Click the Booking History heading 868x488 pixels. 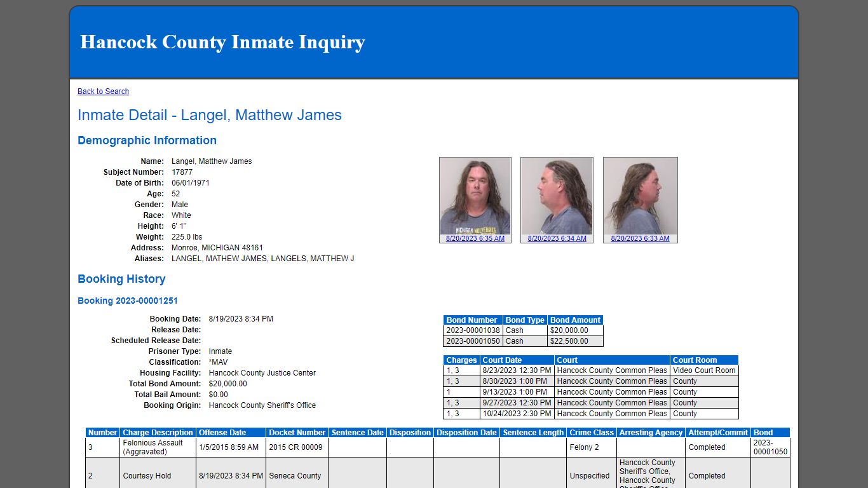pos(121,279)
